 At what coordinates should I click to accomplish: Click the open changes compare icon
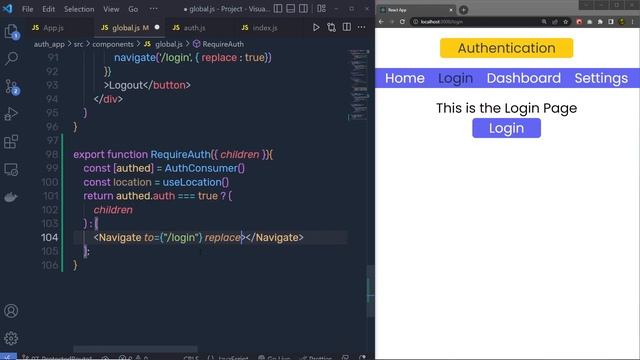331,27
